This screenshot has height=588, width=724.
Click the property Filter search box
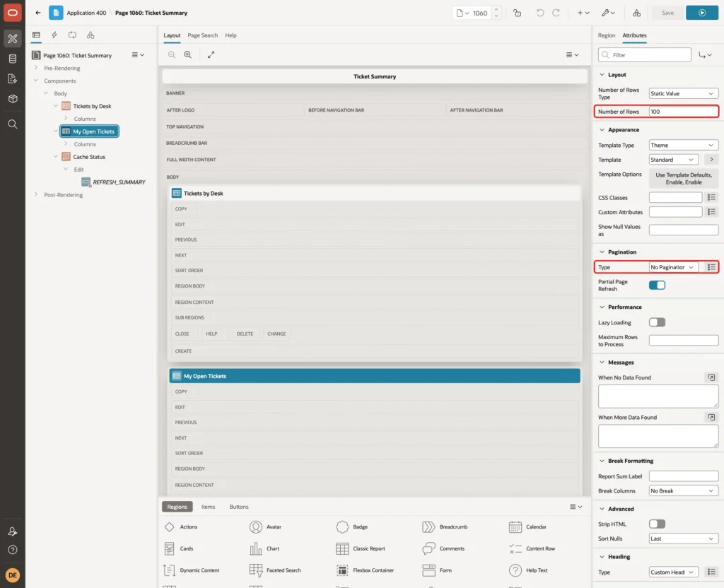coord(645,55)
